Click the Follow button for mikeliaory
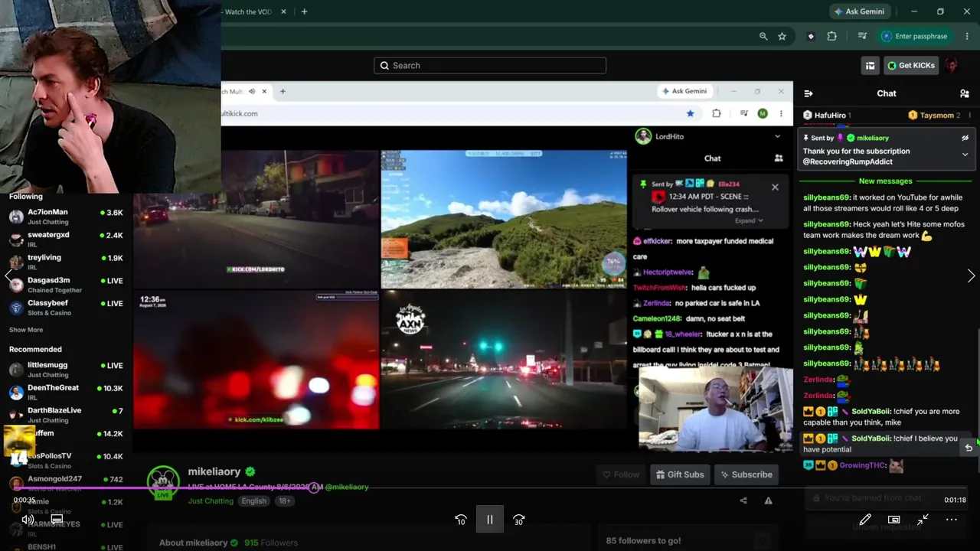 (620, 474)
